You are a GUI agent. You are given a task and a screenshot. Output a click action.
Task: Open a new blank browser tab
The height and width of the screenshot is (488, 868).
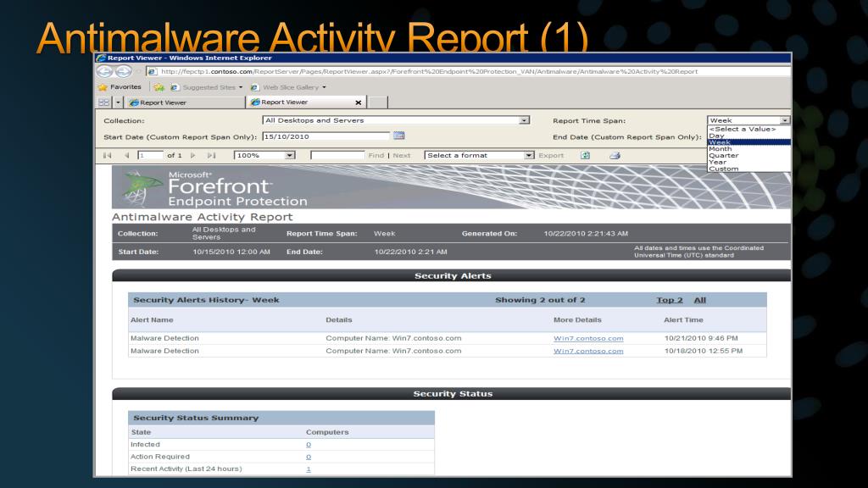377,103
